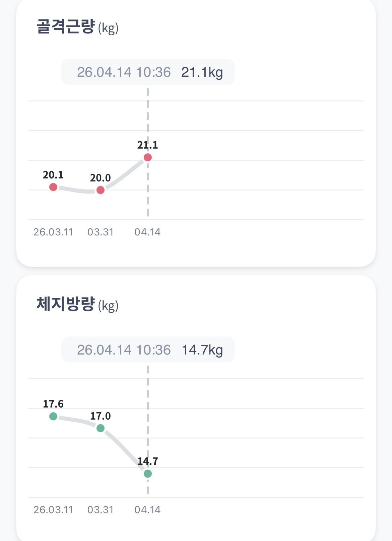Viewport: 392px width, 541px height.
Task: Select the 14.7 green data point
Action: pyautogui.click(x=148, y=474)
